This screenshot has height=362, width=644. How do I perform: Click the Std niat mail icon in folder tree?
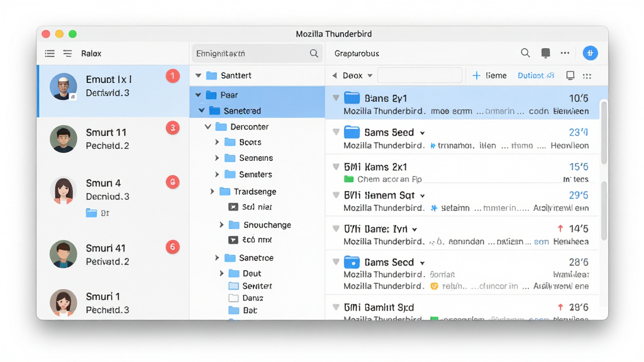coord(233,207)
